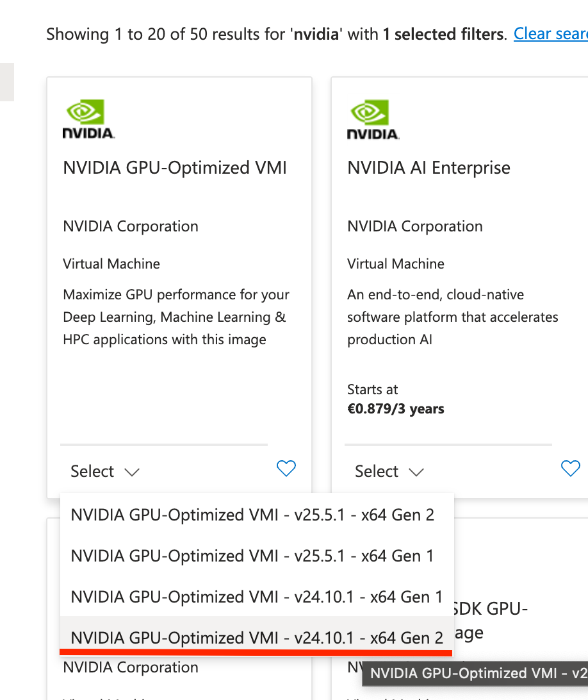Click NVIDIA Corporation publisher on GPU-Optimized VMI card
The image size is (588, 700).
click(x=131, y=226)
